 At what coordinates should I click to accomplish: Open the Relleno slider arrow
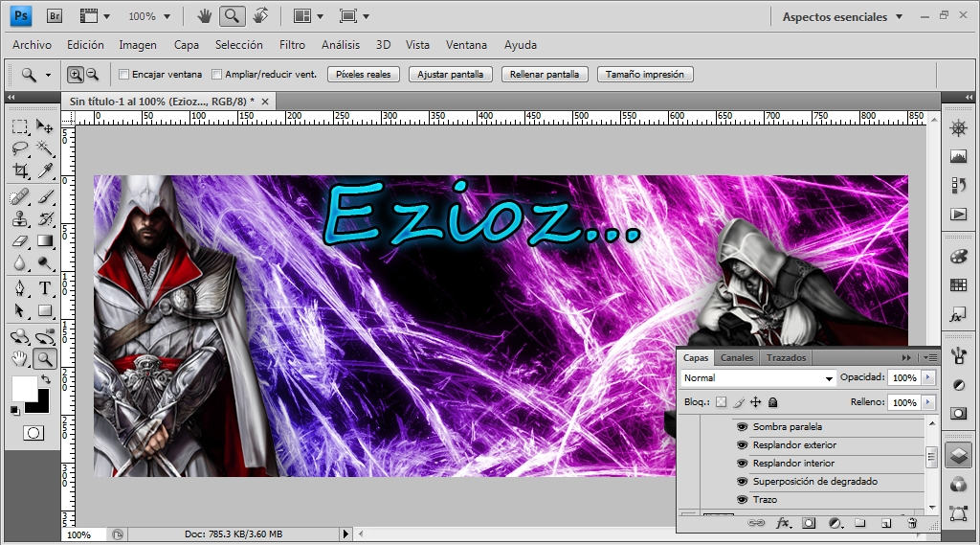pos(928,402)
